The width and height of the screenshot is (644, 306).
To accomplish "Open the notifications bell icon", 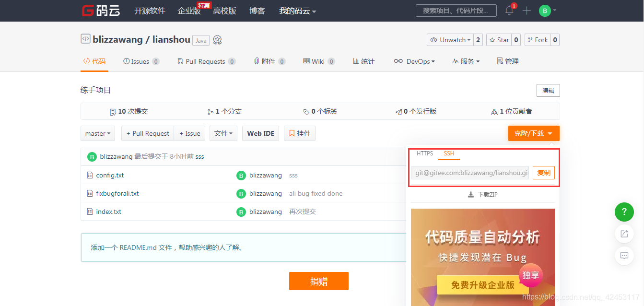I will coord(509,11).
